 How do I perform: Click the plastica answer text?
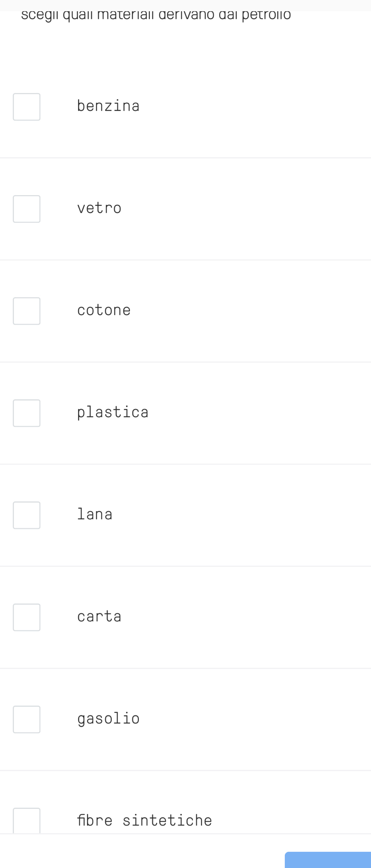(x=113, y=413)
